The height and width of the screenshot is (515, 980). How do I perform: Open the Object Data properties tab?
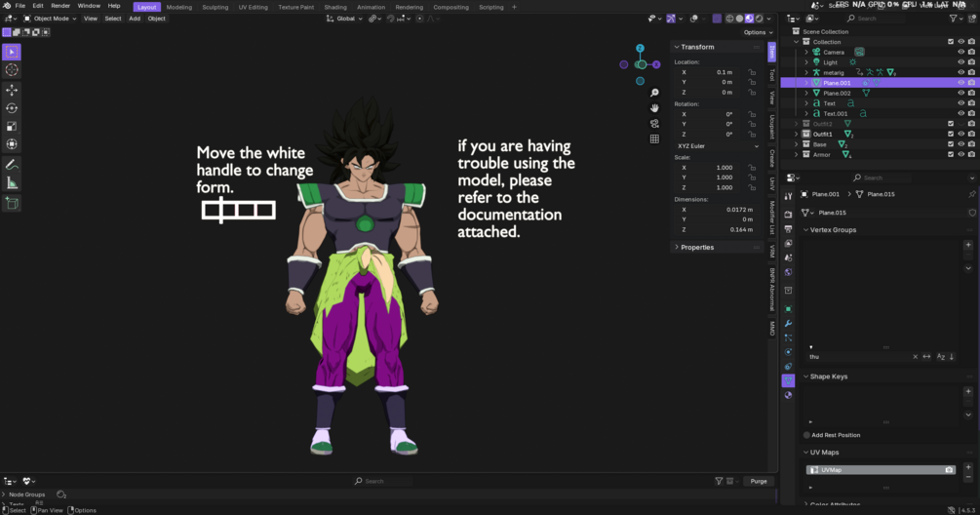click(x=788, y=380)
